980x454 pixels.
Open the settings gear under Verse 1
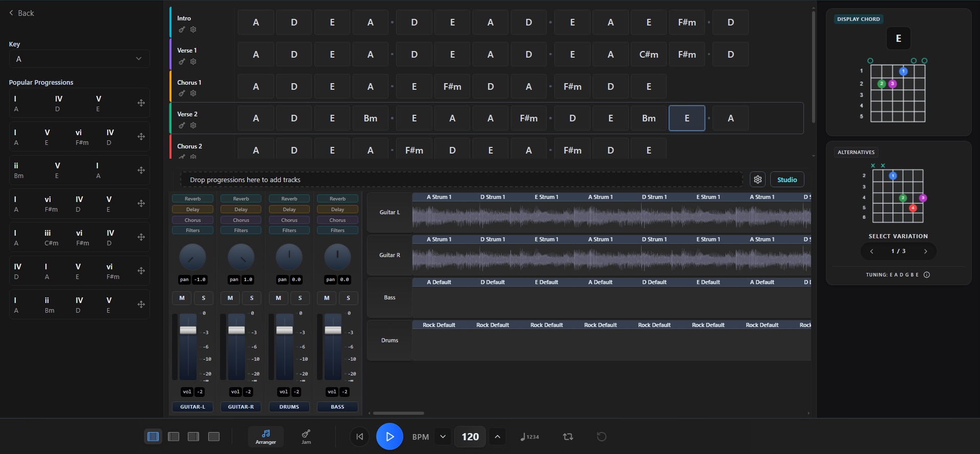pos(193,62)
